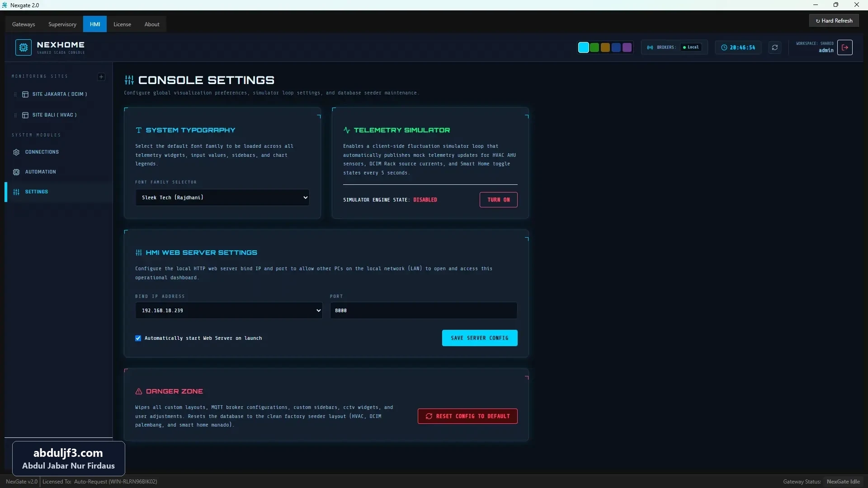Screen dimensions: 868x488
Task: Click the Hard Refresh button
Action: (834, 21)
